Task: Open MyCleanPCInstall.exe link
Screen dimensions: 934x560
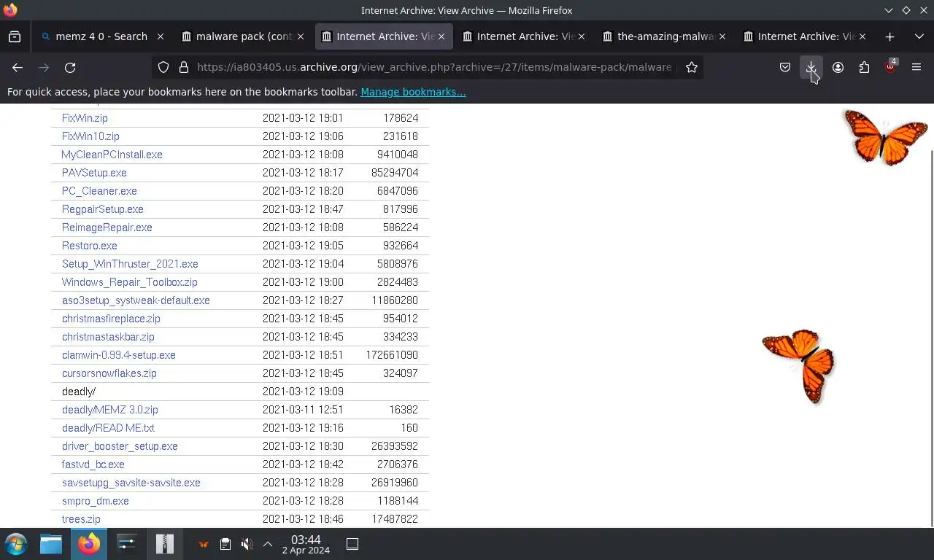Action: pos(112,155)
